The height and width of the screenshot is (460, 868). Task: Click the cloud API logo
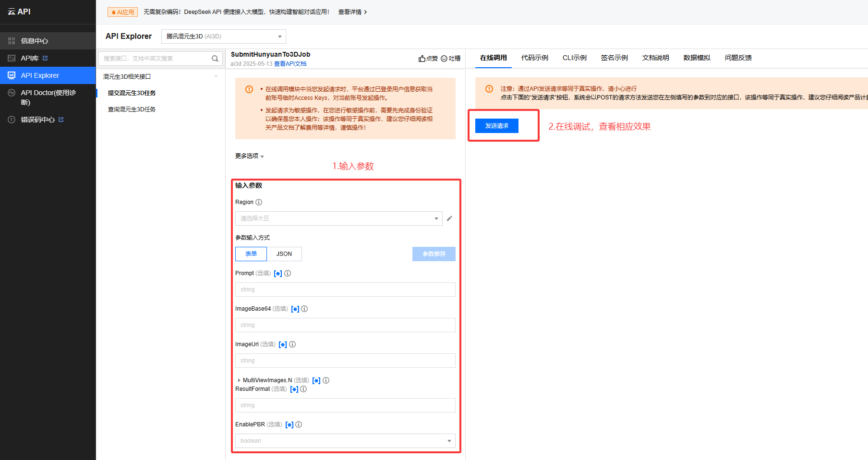point(19,12)
